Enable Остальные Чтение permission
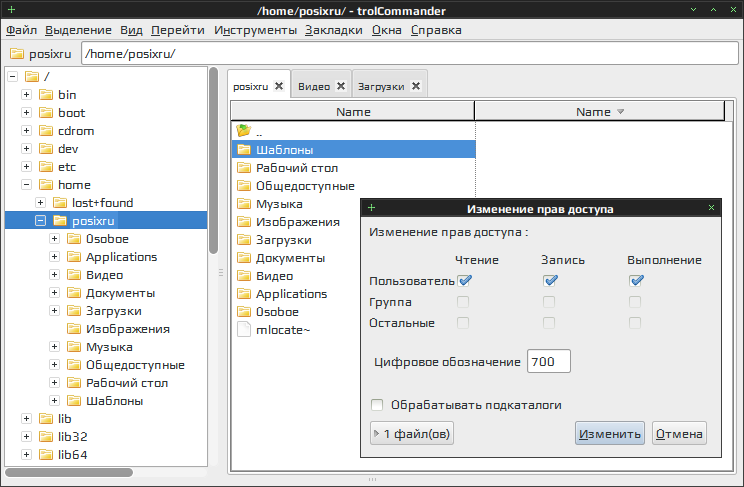Viewport: 744px width, 487px height. point(463,323)
